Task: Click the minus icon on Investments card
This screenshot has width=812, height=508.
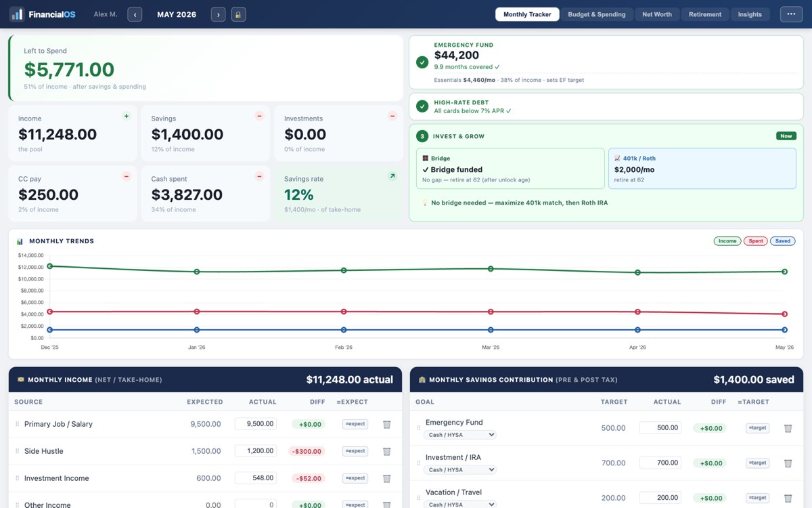Action: tap(392, 117)
